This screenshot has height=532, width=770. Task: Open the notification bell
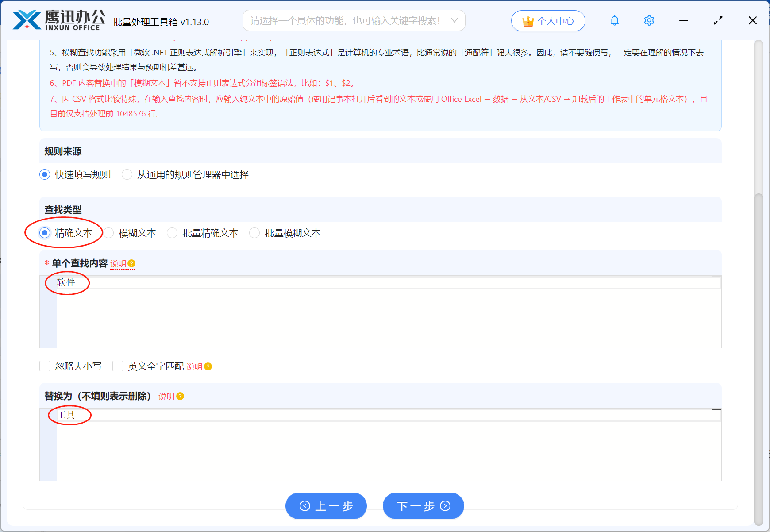tap(614, 20)
